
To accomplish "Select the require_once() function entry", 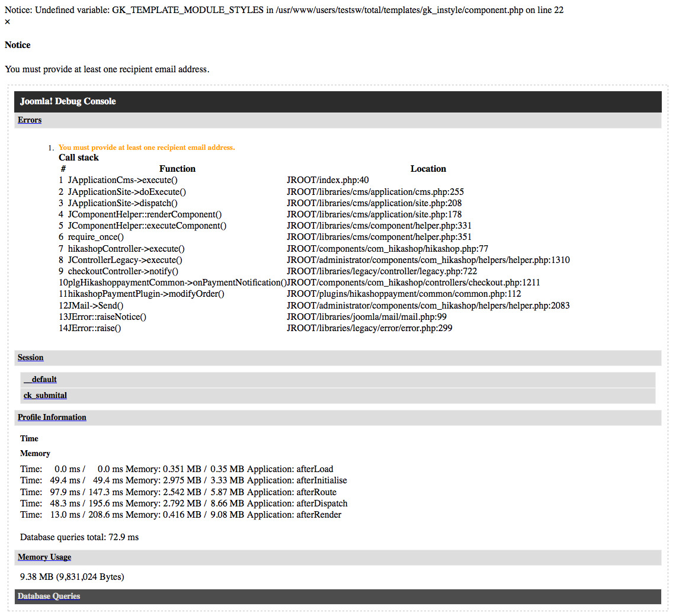I will 96,237.
